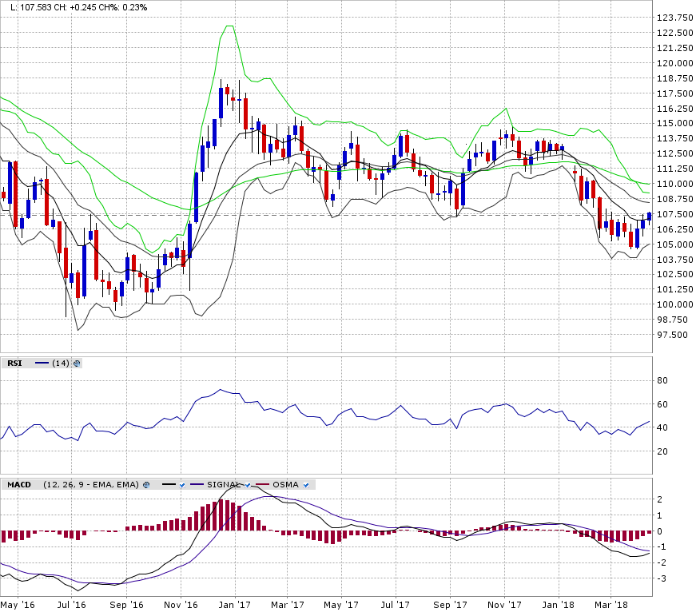Click the RSI period value (14)
Image resolution: width=700 pixels, height=616 pixels.
[x=61, y=363]
